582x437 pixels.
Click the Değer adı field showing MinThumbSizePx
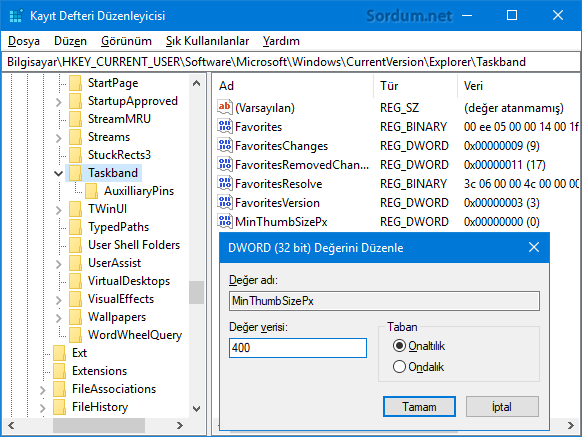385,301
